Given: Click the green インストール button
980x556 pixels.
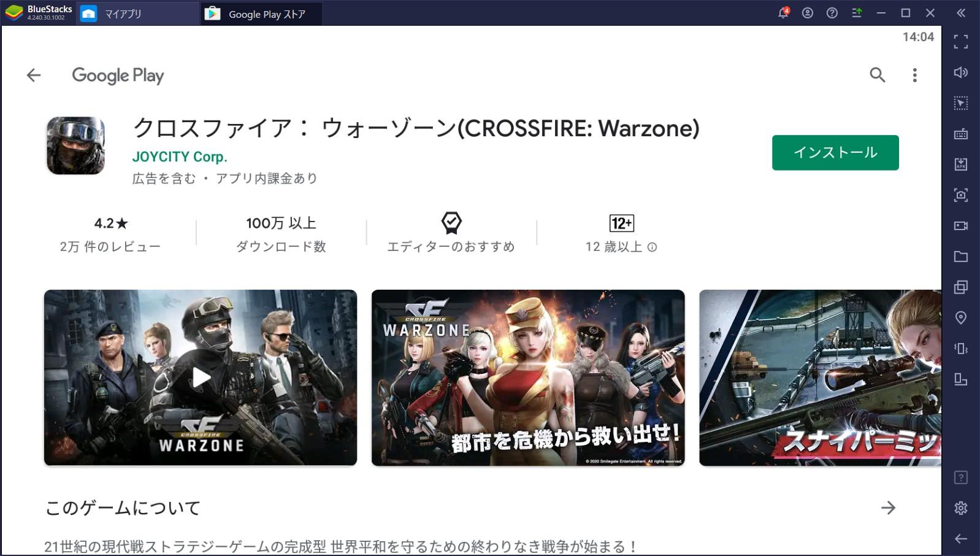Looking at the screenshot, I should pos(835,152).
